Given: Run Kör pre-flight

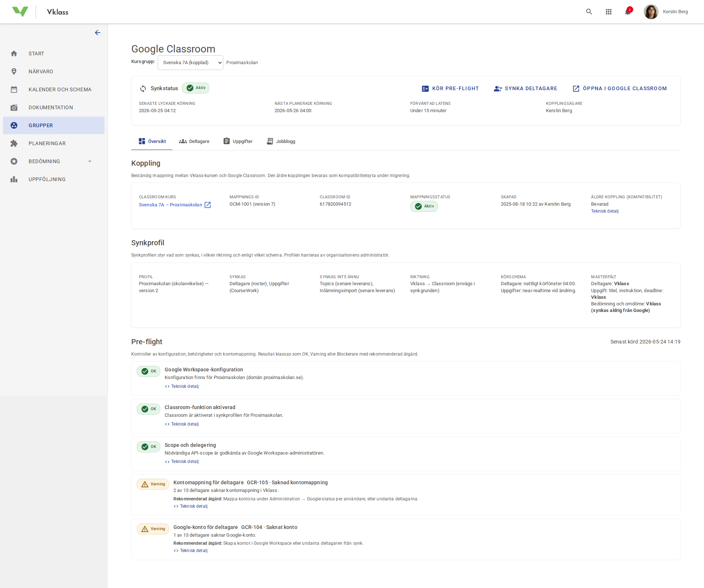Looking at the screenshot, I should (450, 88).
